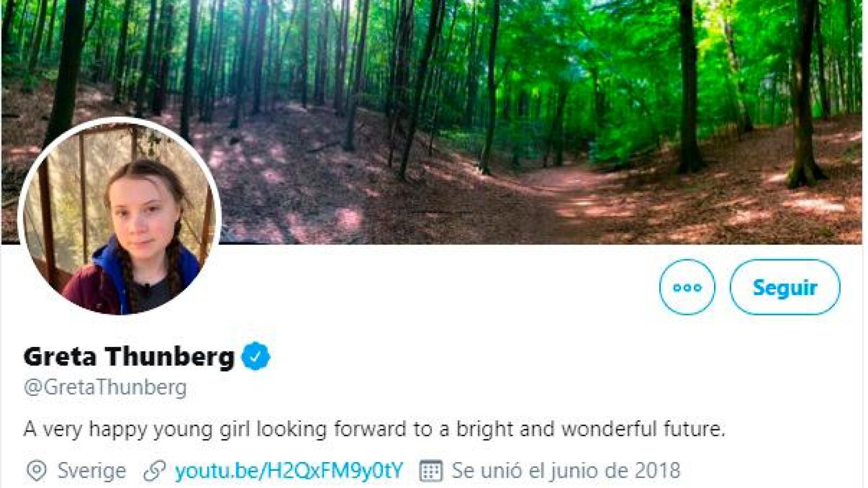Click the location pin icon beside Sverige

point(36,471)
